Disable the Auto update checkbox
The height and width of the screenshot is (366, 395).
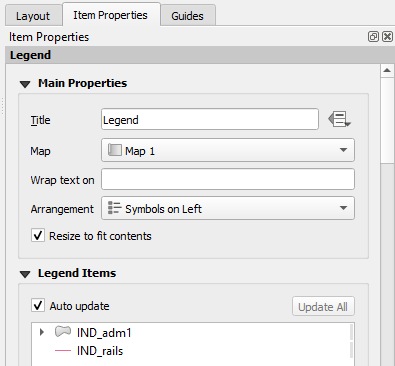(x=38, y=305)
